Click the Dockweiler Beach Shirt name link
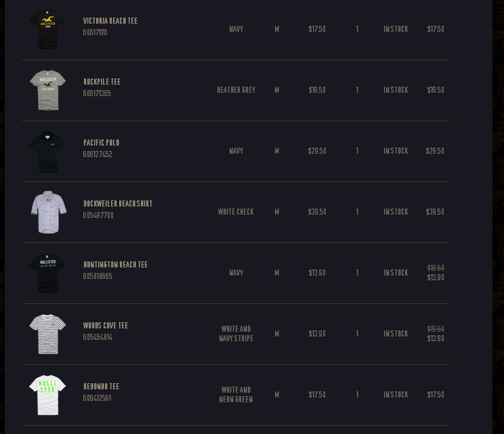The height and width of the screenshot is (434, 504). (118, 204)
